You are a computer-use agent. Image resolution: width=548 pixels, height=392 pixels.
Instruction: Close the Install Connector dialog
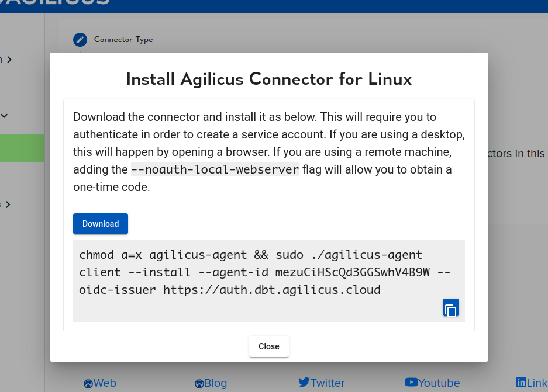[268, 346]
